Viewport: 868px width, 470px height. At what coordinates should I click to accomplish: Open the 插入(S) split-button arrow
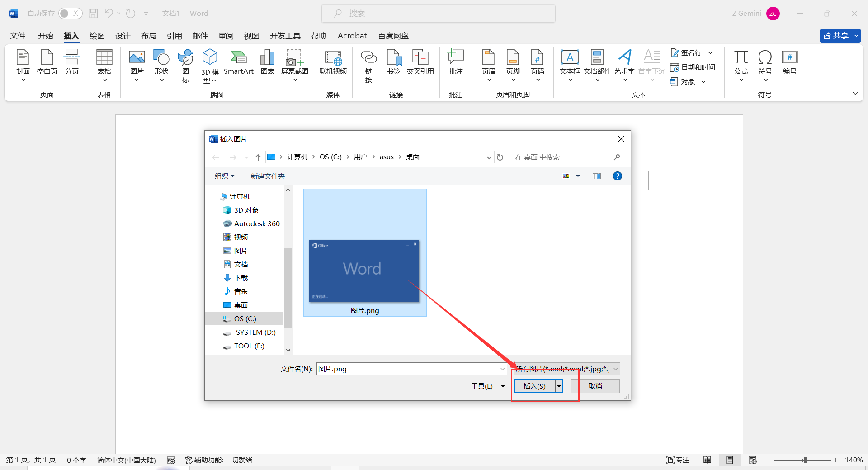[x=559, y=386]
